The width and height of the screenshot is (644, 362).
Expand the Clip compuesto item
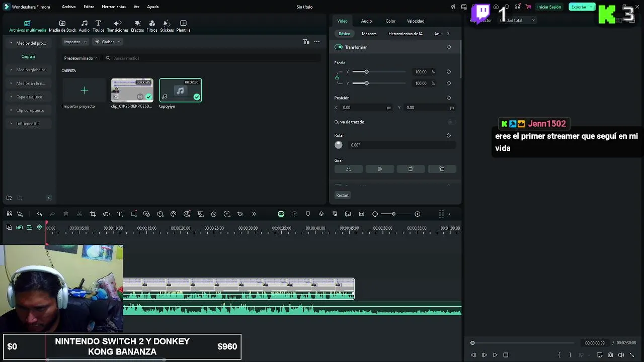[12, 110]
